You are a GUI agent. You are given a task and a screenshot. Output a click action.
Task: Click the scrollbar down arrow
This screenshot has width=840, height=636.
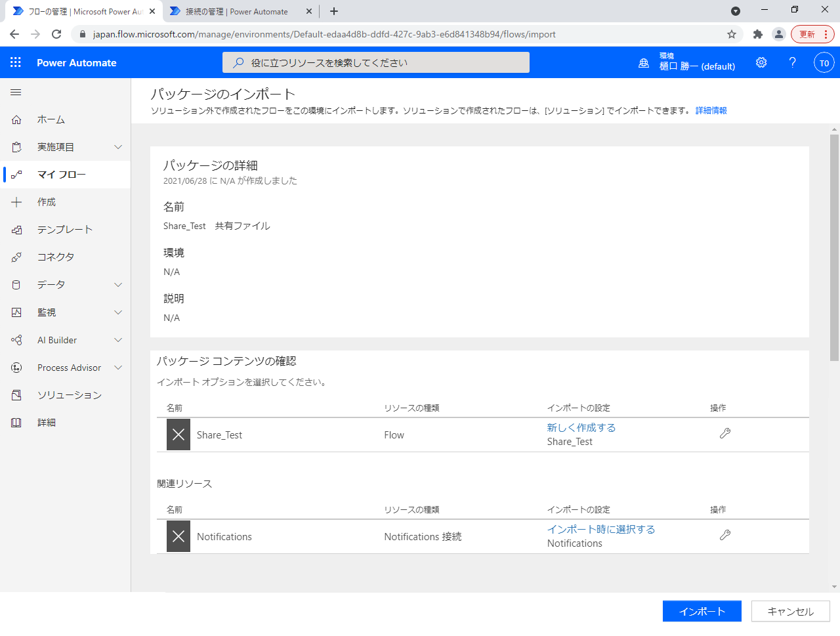(835, 587)
